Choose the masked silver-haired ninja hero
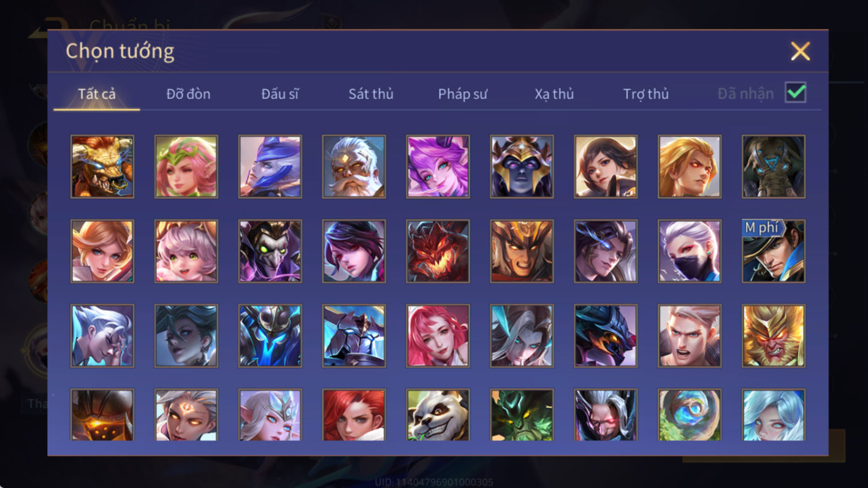Image resolution: width=868 pixels, height=488 pixels. coord(690,251)
